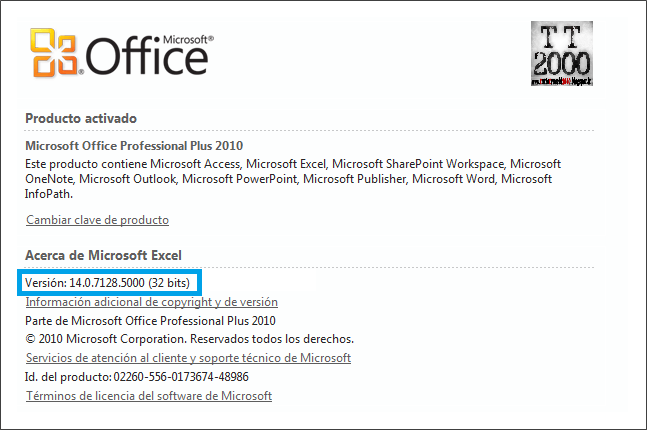This screenshot has height=430, width=647.
Task: Click the 2010 Microsoft Corporation copyright line
Action: coord(189,339)
